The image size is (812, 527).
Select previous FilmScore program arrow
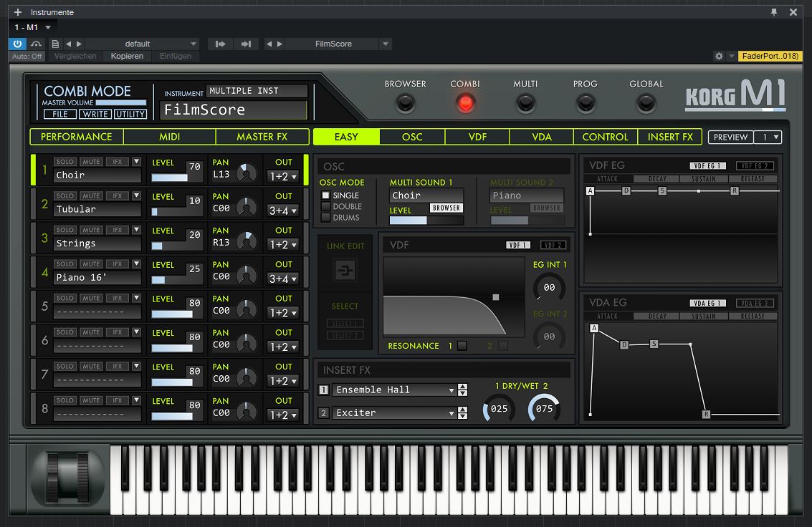coord(269,44)
